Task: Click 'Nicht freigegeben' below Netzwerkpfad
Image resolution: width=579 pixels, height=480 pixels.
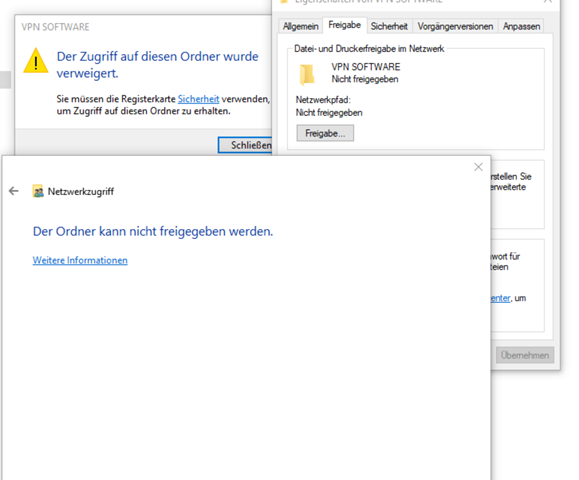Action: click(329, 113)
